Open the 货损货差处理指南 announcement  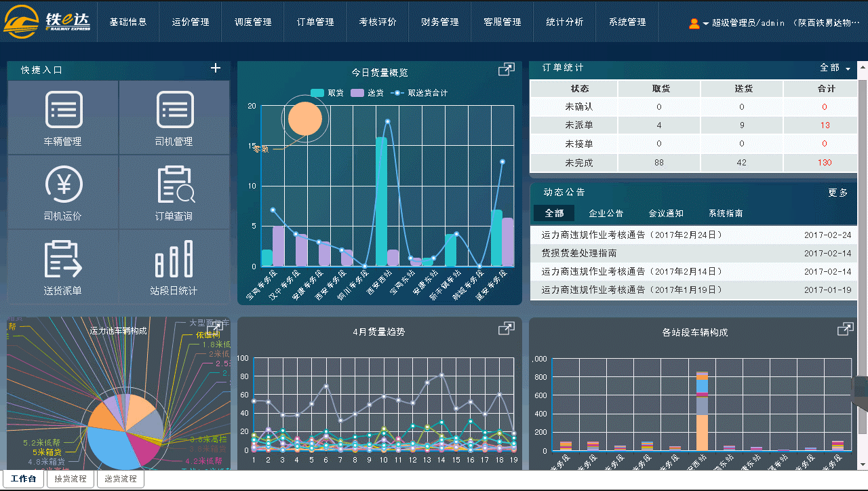(578, 253)
